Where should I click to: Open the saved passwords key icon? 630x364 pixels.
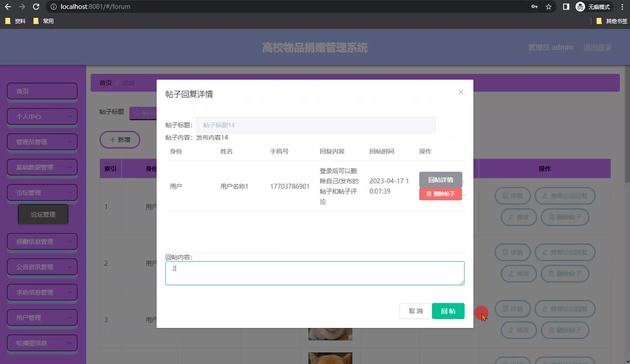[x=535, y=7]
